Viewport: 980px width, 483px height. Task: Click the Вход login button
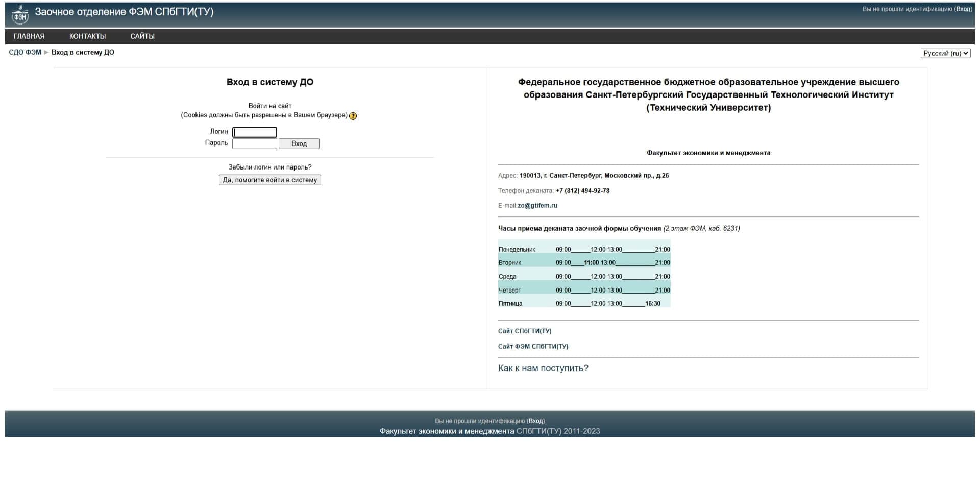click(299, 143)
